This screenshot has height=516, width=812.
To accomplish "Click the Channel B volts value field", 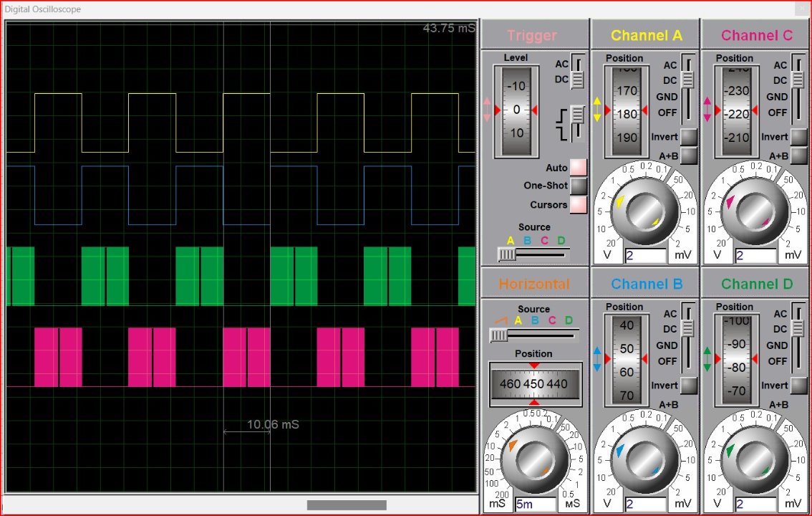I will pos(645,504).
